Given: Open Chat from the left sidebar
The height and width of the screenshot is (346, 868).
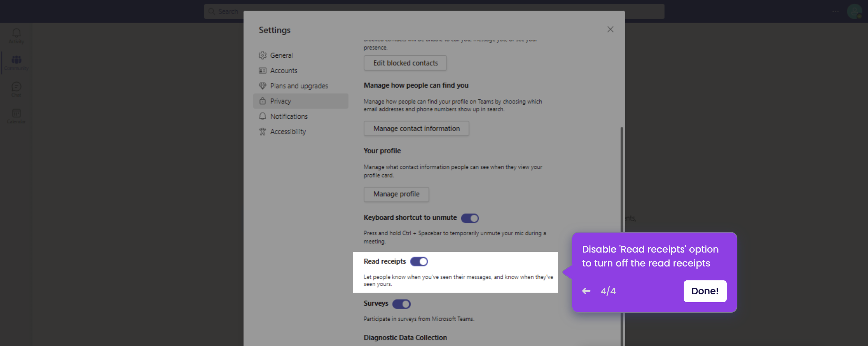Looking at the screenshot, I should (16, 87).
